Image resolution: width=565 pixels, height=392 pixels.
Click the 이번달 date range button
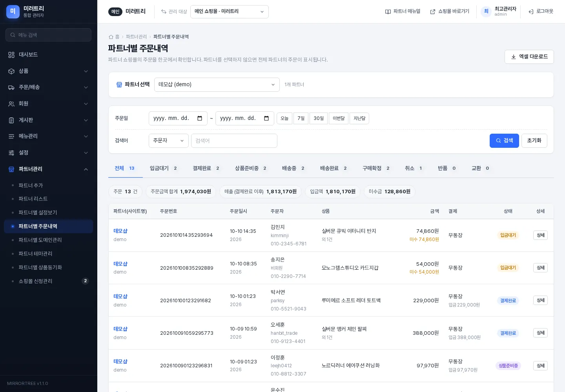(339, 118)
